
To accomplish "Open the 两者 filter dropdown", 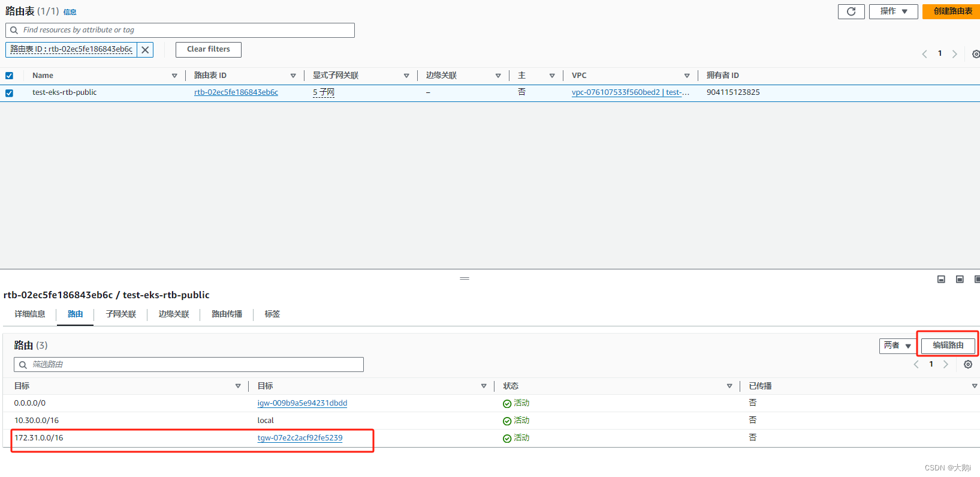I will pyautogui.click(x=897, y=346).
